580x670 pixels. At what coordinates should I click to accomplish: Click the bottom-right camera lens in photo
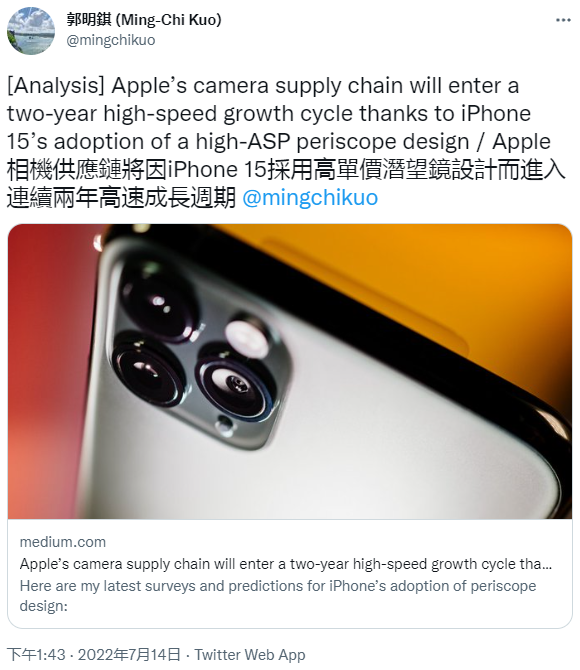click(x=235, y=383)
